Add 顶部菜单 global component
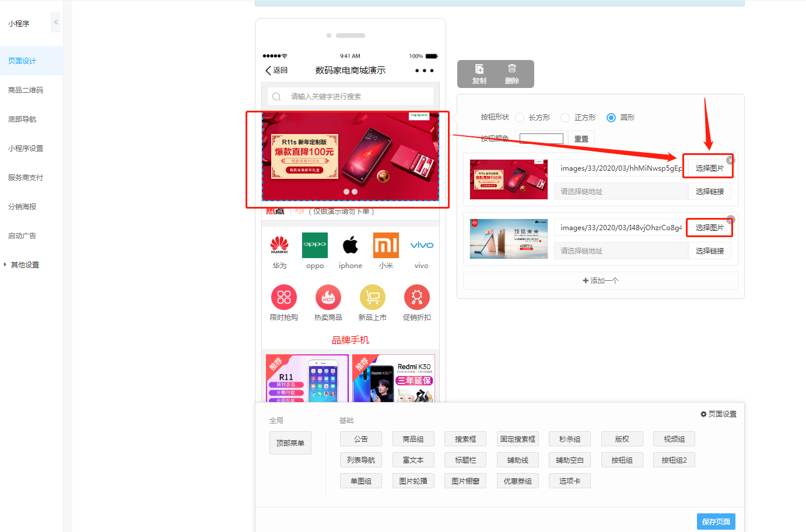The image size is (806, 532). [x=290, y=443]
